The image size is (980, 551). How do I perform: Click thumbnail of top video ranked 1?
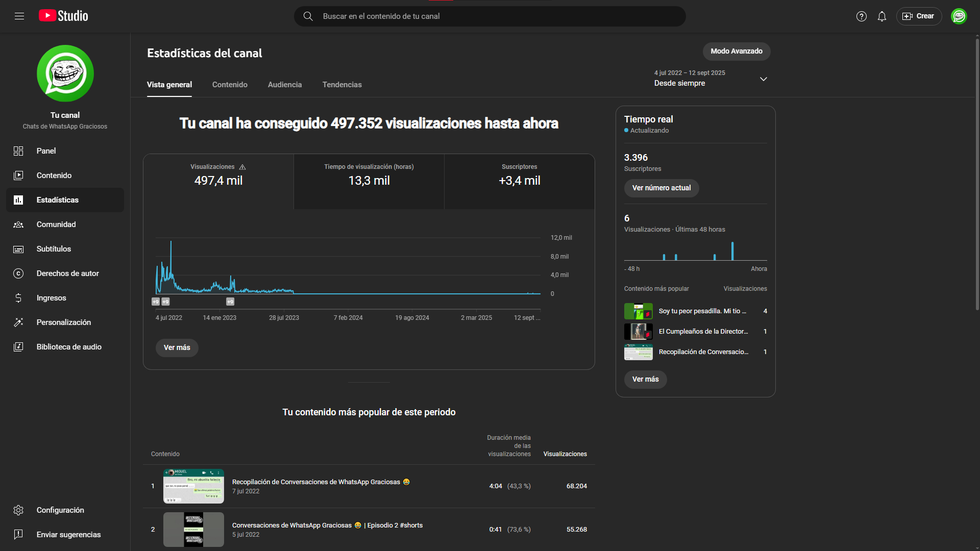(x=193, y=486)
